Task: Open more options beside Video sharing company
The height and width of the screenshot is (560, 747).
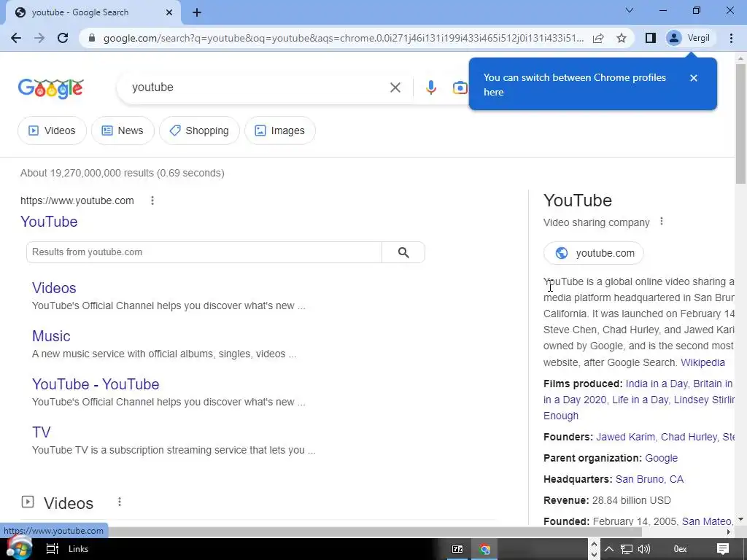Action: [661, 222]
